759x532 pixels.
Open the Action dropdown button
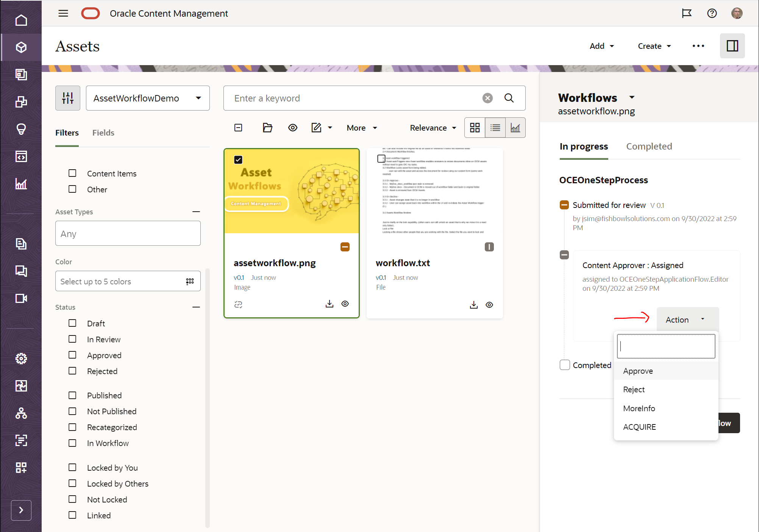[x=687, y=320]
